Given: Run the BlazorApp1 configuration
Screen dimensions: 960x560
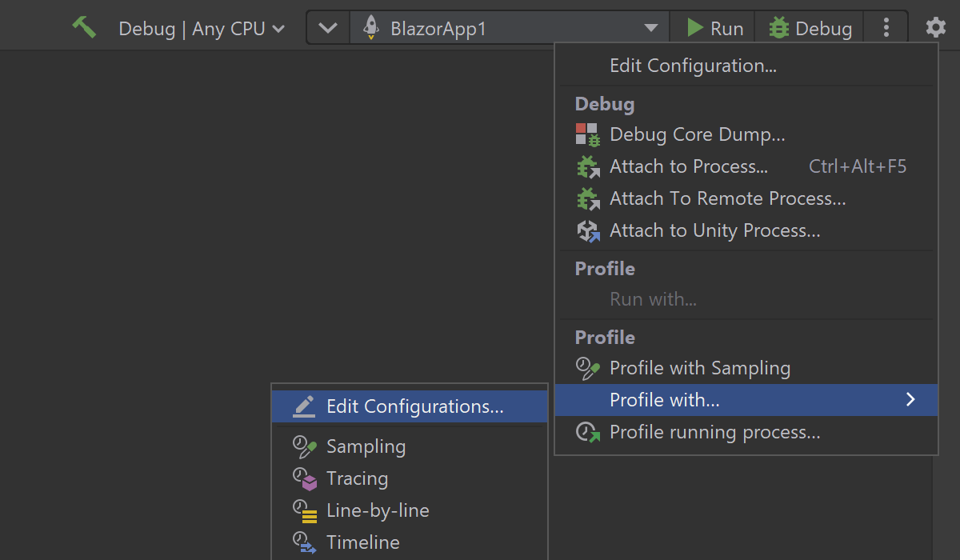Looking at the screenshot, I should 715,29.
